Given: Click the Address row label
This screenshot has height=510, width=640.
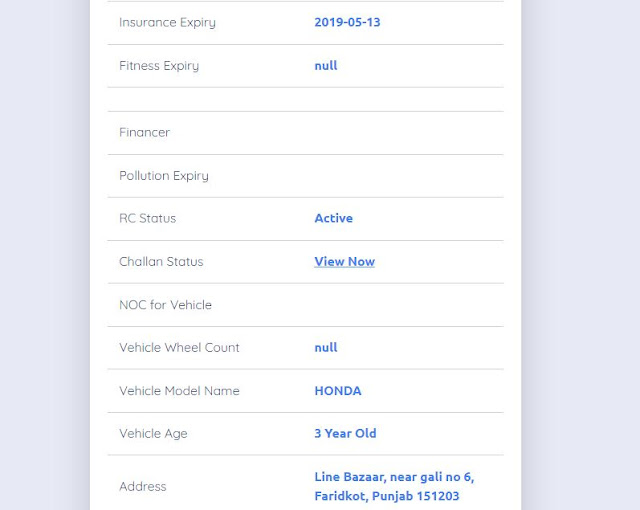Looking at the screenshot, I should (x=143, y=486).
